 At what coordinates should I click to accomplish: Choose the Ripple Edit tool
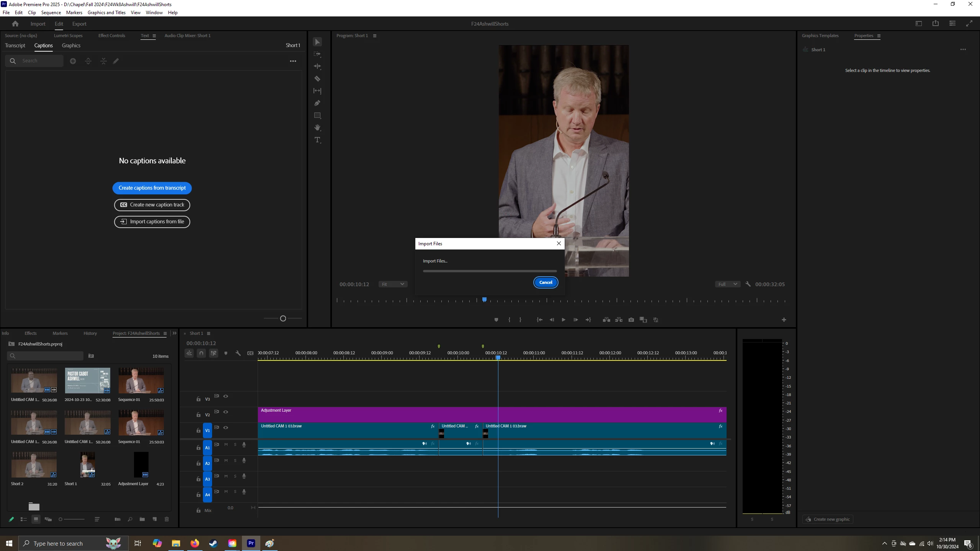317,67
